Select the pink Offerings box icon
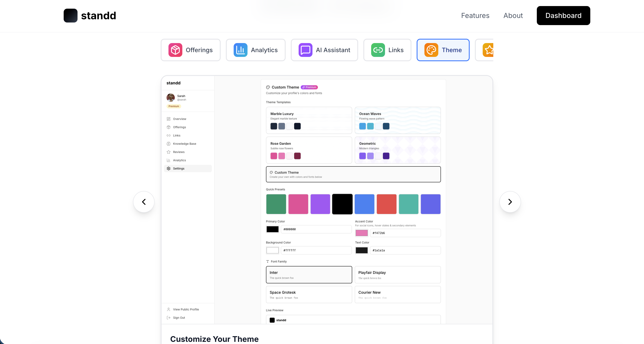Screen dimensions: 644x344 175,50
